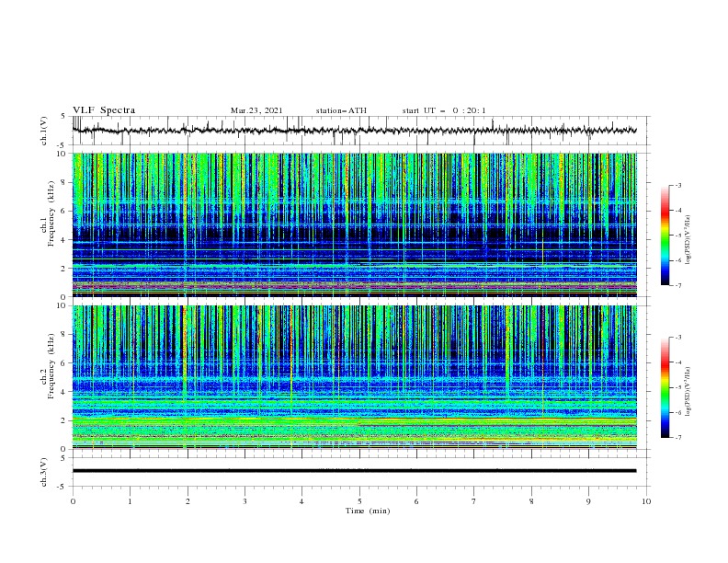728x563 pixels.
Task: Select the ch.1 "Frequency (kHz)" axis label
Action: 51,213
